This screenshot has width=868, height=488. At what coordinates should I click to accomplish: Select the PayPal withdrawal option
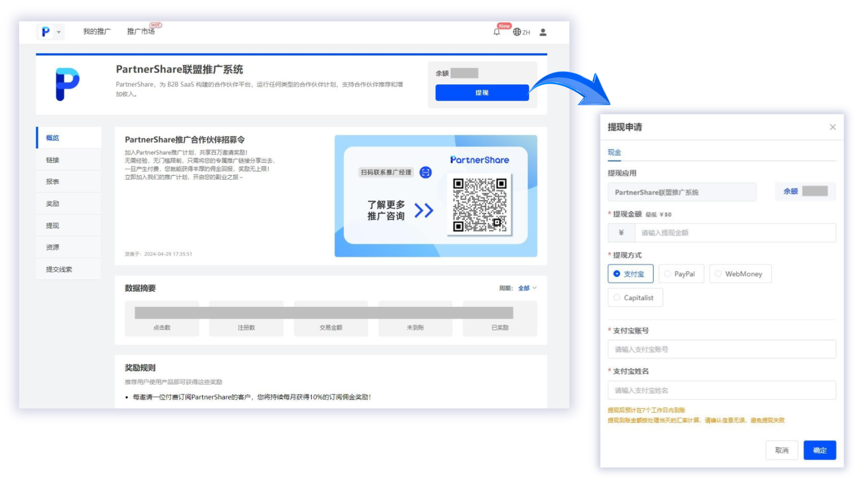(x=681, y=274)
